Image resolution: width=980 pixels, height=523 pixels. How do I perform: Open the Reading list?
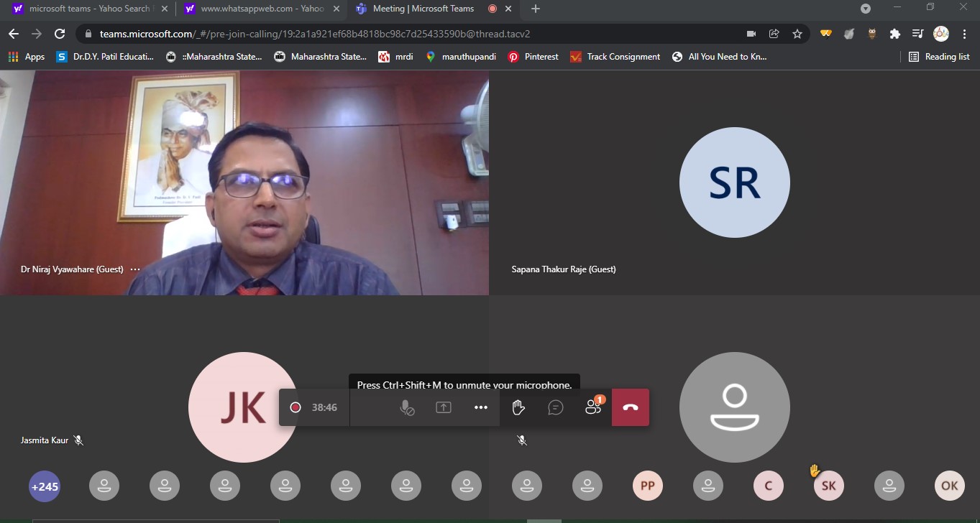[939, 57]
